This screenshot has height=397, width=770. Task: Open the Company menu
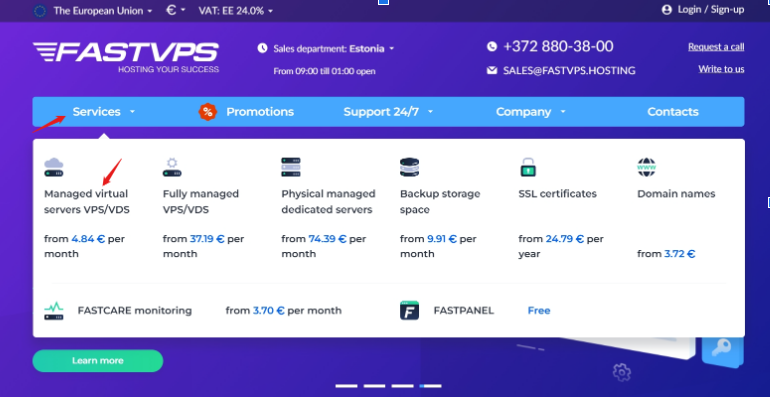pyautogui.click(x=523, y=112)
